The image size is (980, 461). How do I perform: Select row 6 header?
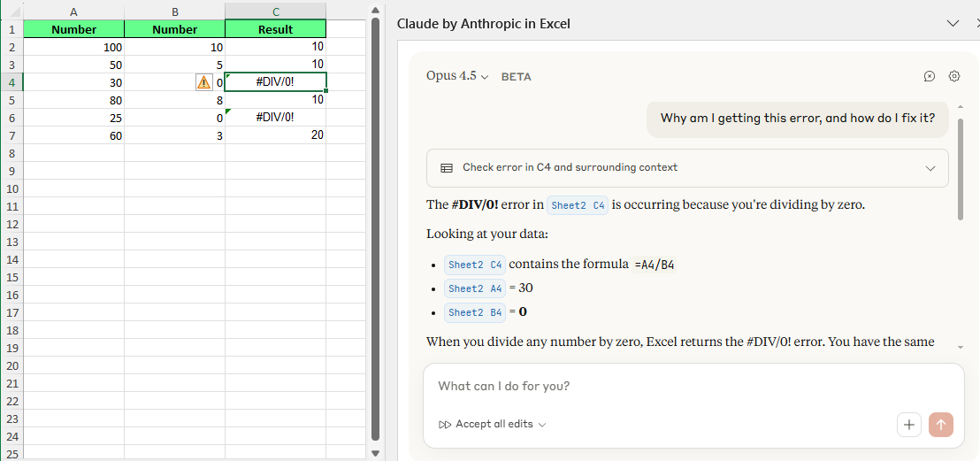(11, 118)
